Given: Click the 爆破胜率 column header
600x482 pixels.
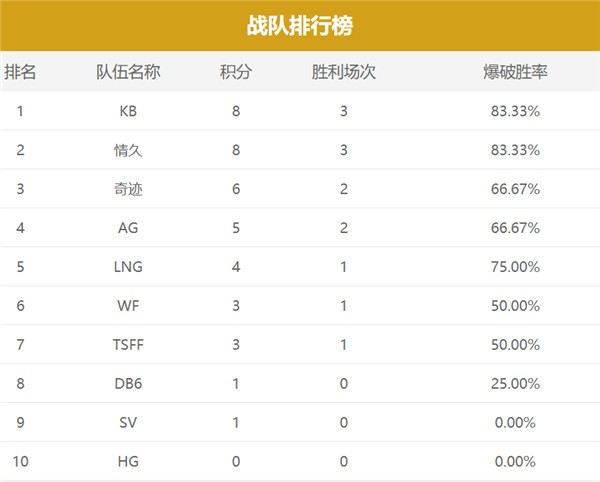Looking at the screenshot, I should click(x=515, y=72).
